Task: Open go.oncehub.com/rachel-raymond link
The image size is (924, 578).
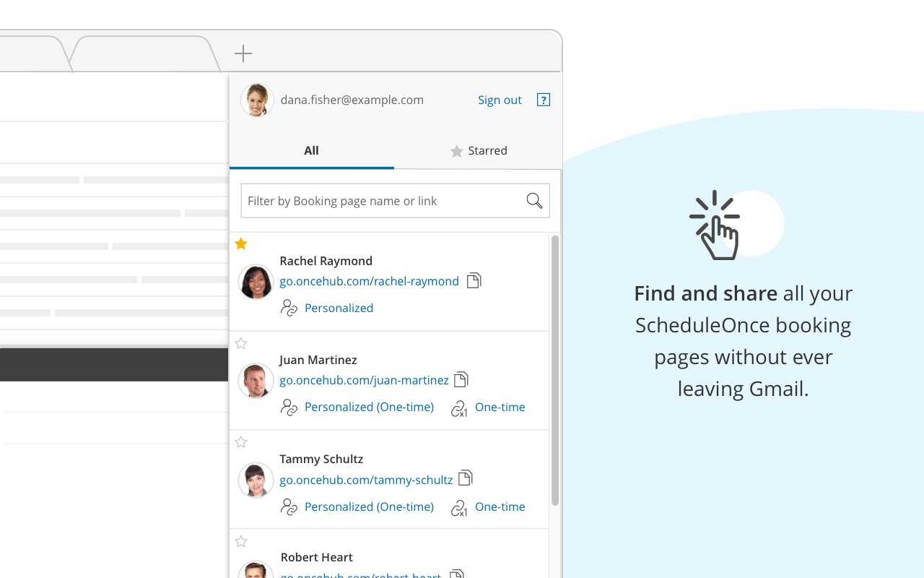Action: [369, 281]
